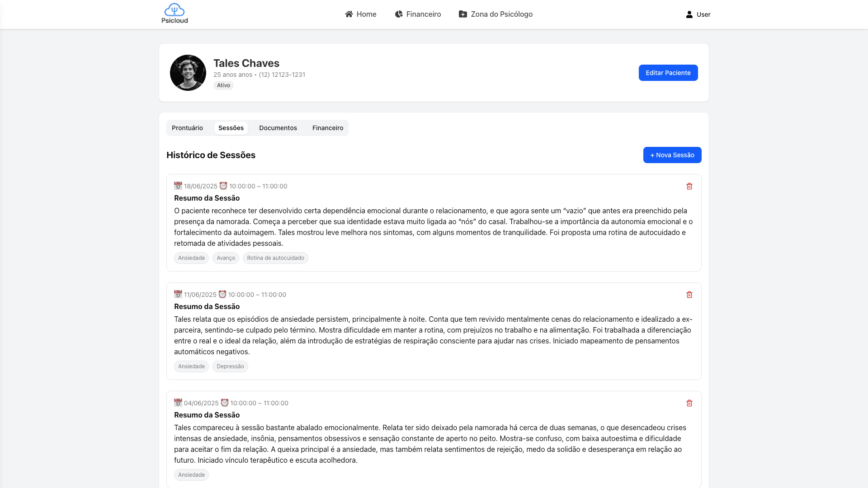
Task: Open the User account icon
Action: click(689, 14)
